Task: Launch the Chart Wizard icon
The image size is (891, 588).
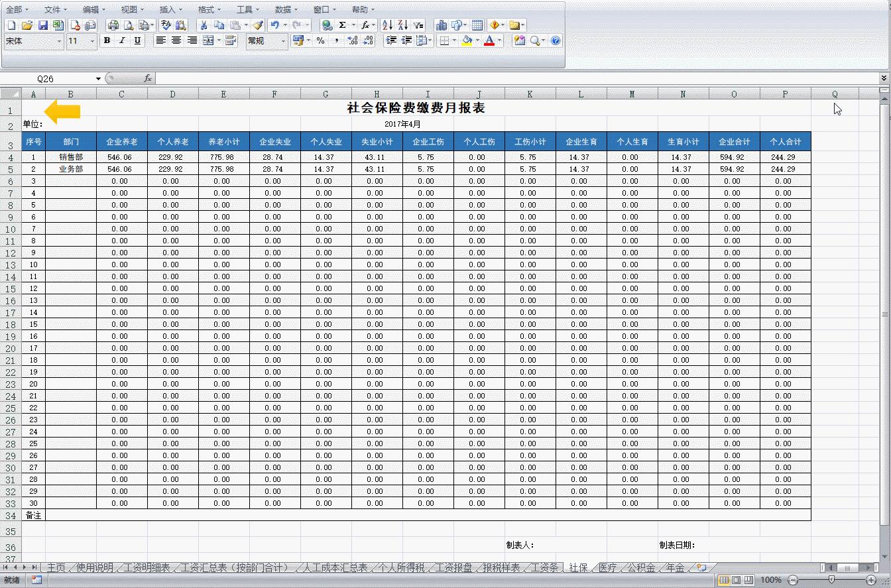Action: coord(442,25)
